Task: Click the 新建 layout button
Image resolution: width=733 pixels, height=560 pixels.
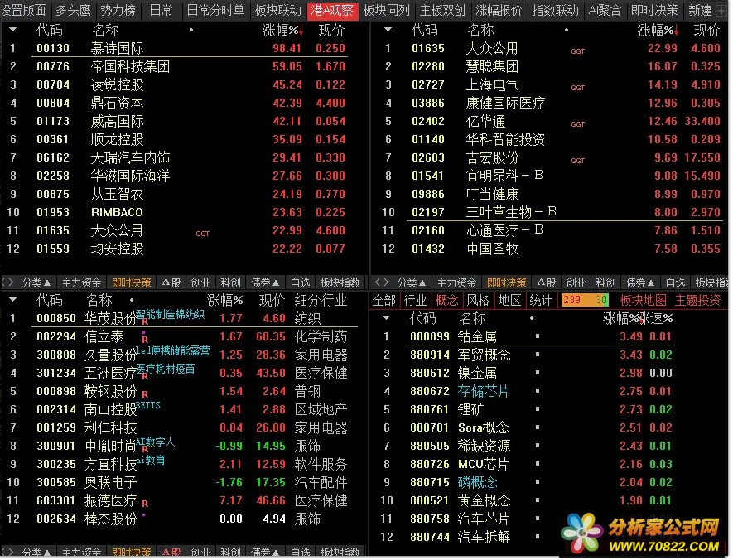Action: (x=700, y=10)
